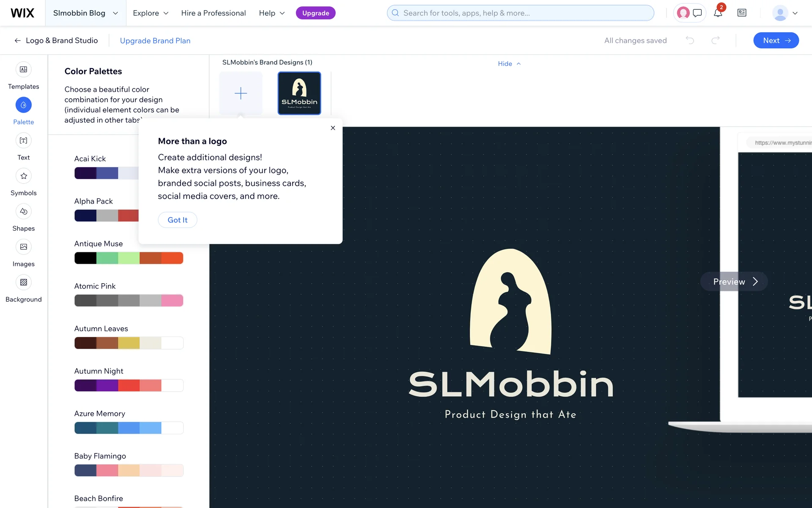Expand the Explore menu
The image size is (812, 508).
[x=151, y=13]
